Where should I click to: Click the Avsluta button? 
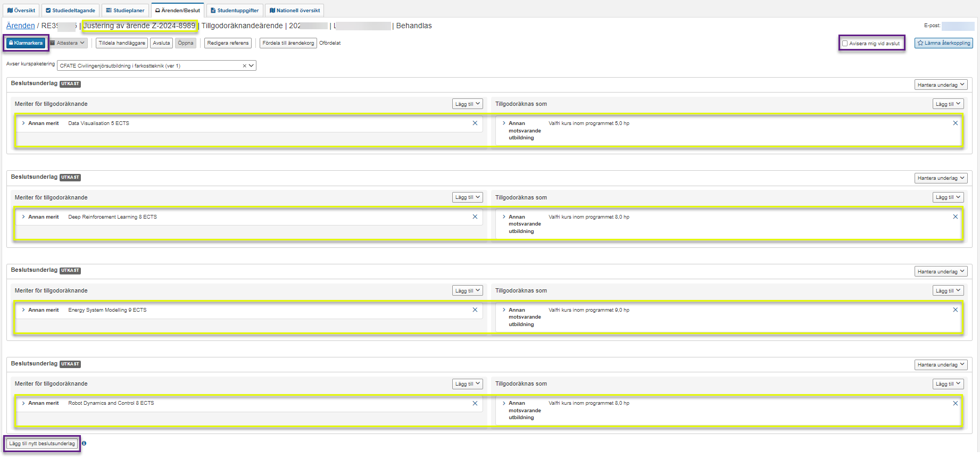(161, 43)
